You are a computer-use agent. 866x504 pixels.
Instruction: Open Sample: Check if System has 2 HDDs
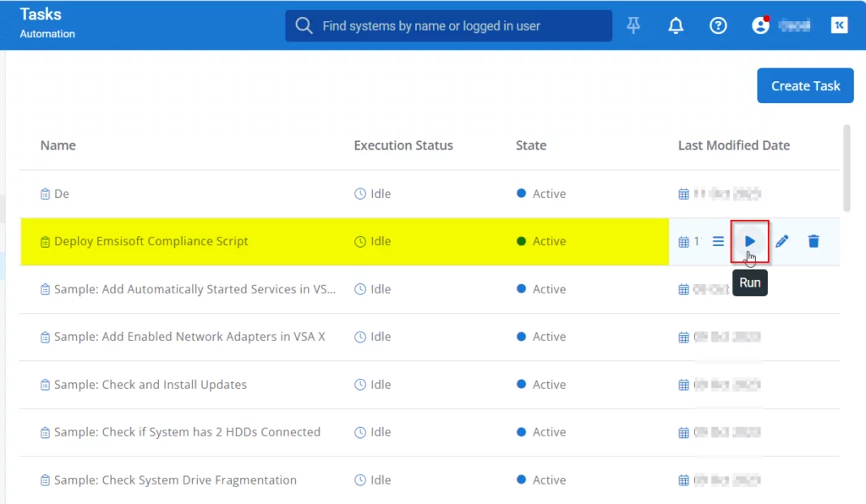coord(187,432)
